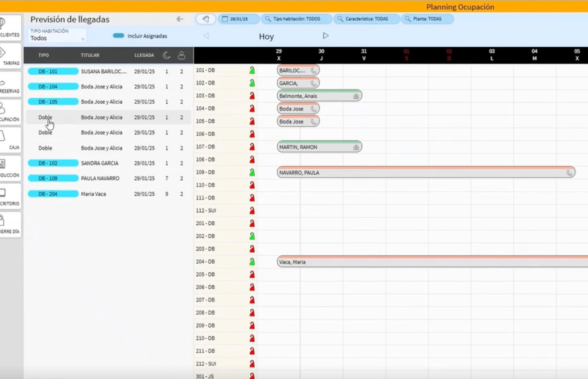Go to previous day with the left arrow

tap(206, 36)
